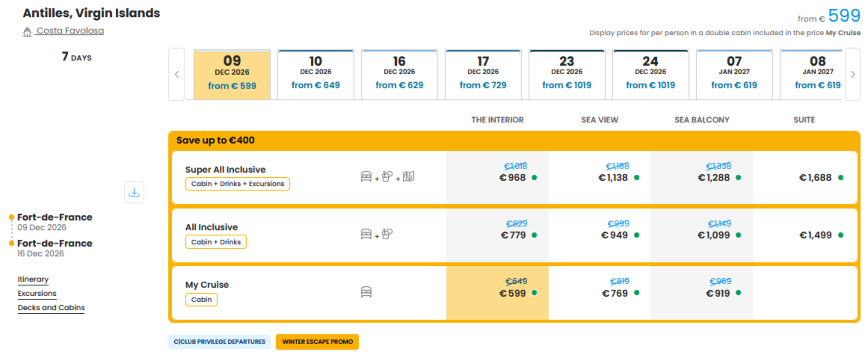Click the Antilles, Virgin Islands title
Viewport: 868px width, 352px height.
coord(92,13)
